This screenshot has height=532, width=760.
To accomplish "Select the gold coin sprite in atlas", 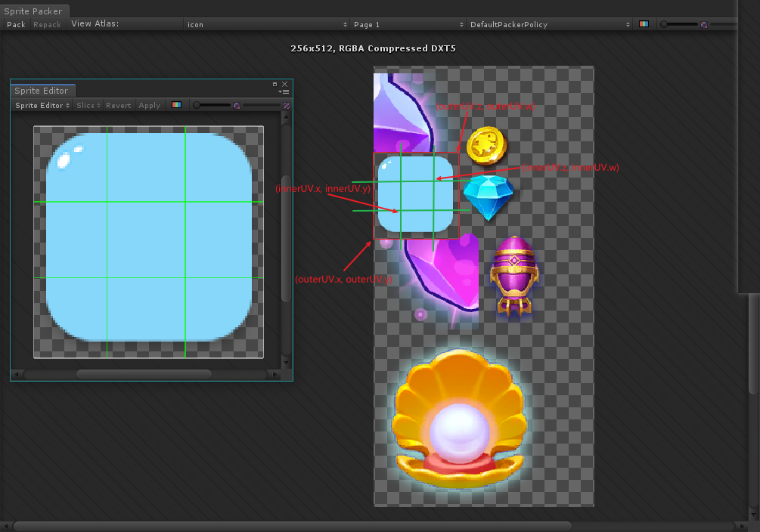I will tap(485, 145).
